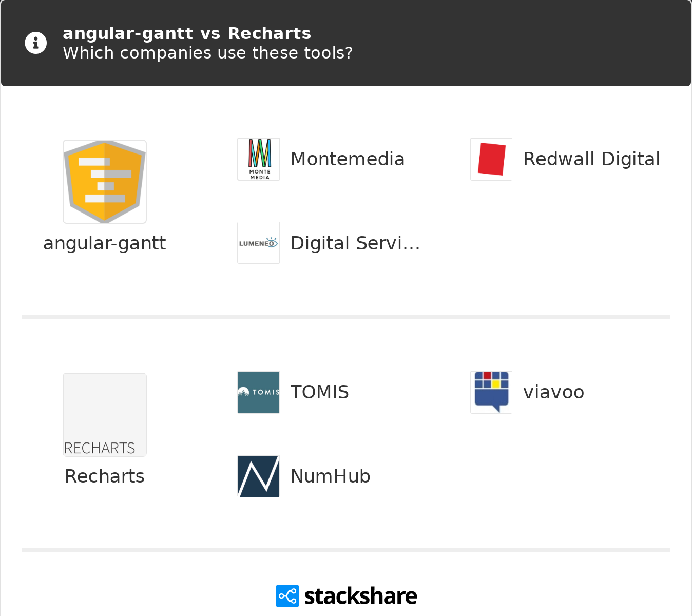Open the Montemedia logo icon
Image resolution: width=692 pixels, height=616 pixels.
tap(259, 159)
